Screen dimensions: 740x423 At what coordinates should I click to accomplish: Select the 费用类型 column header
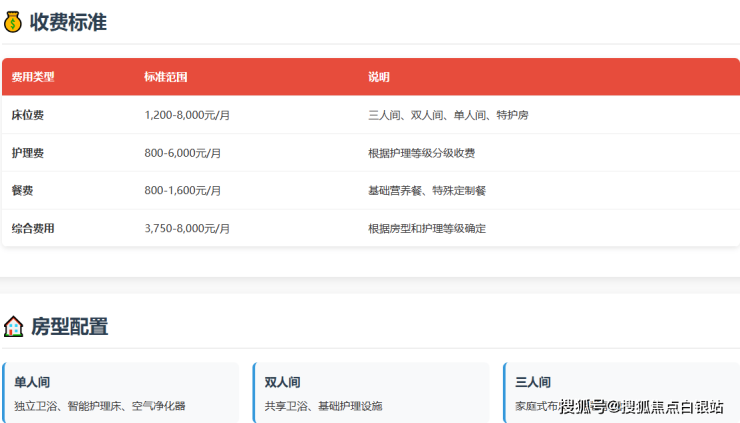tap(33, 77)
